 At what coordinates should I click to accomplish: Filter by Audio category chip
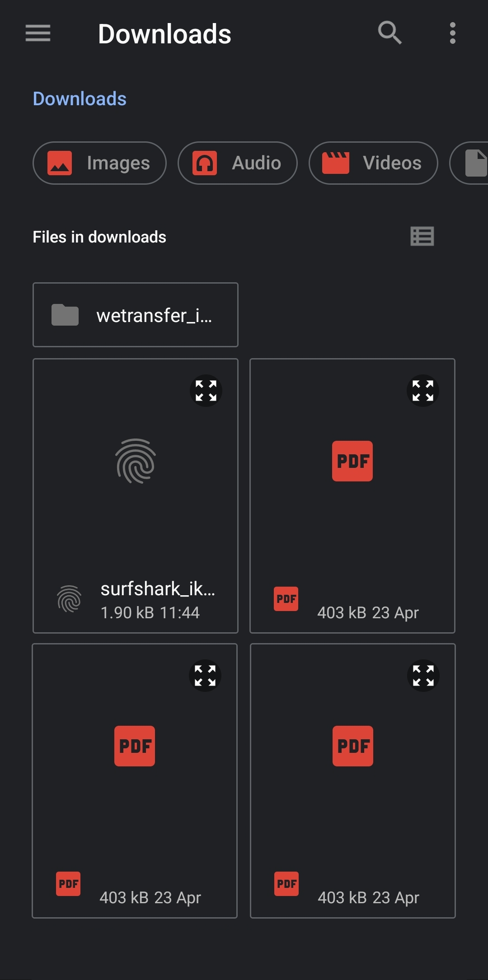point(237,163)
